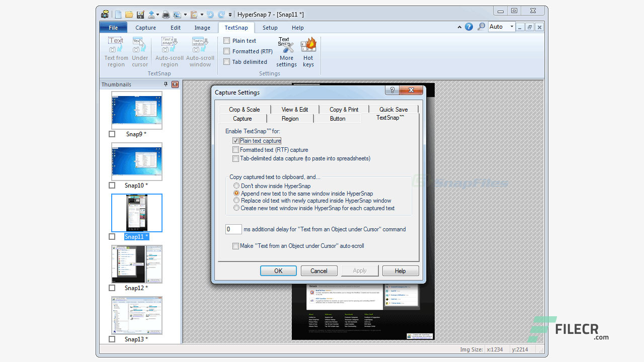Screen dimensions: 644x362
Task: Click the Auto-scroll region tool
Action: click(170, 52)
